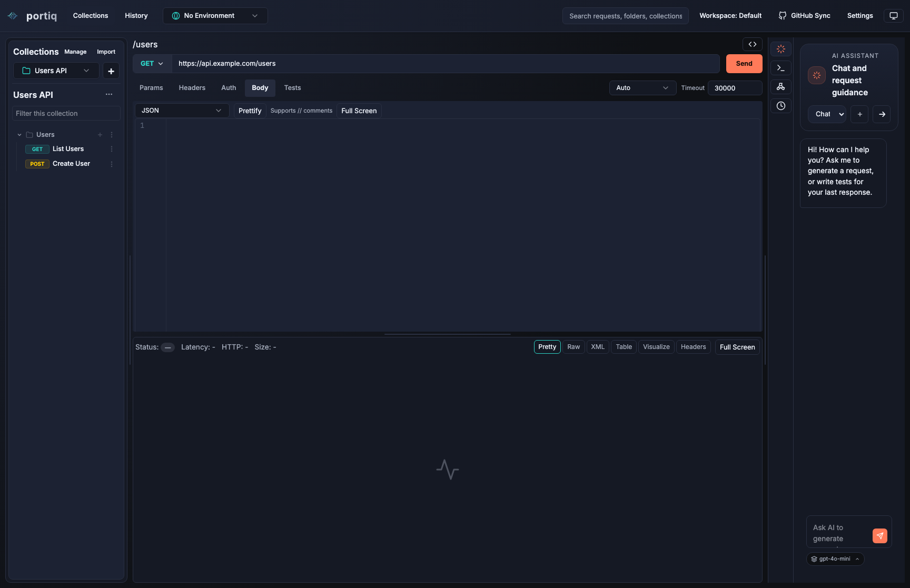Open body editor Full Screen
The height and width of the screenshot is (588, 910).
359,111
